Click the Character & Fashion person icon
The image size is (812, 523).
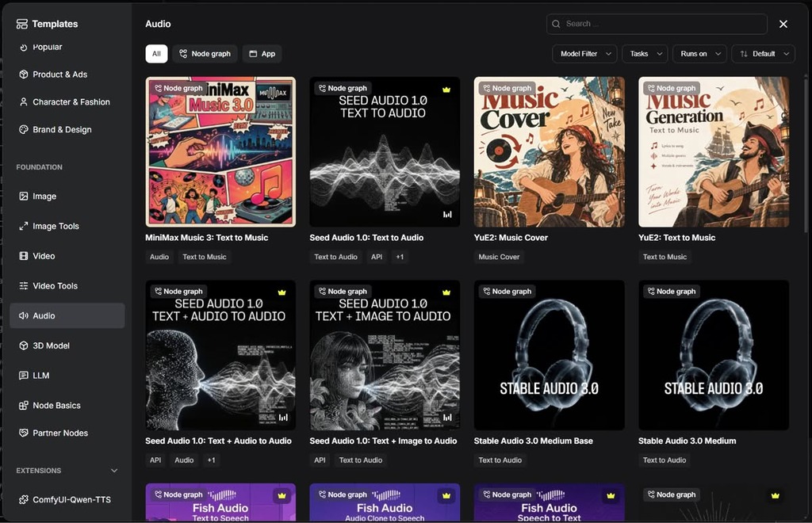[23, 102]
